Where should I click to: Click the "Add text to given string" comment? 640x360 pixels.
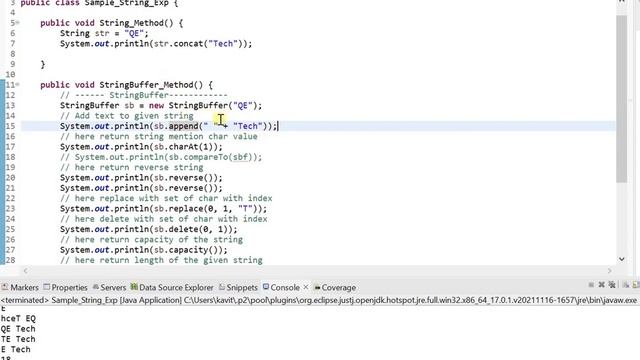tap(127, 116)
